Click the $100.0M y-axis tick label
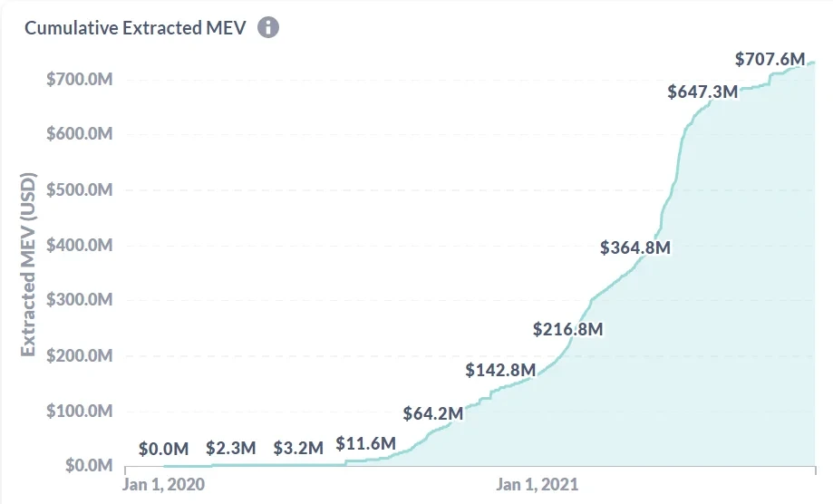The height and width of the screenshot is (504, 833). coord(79,411)
